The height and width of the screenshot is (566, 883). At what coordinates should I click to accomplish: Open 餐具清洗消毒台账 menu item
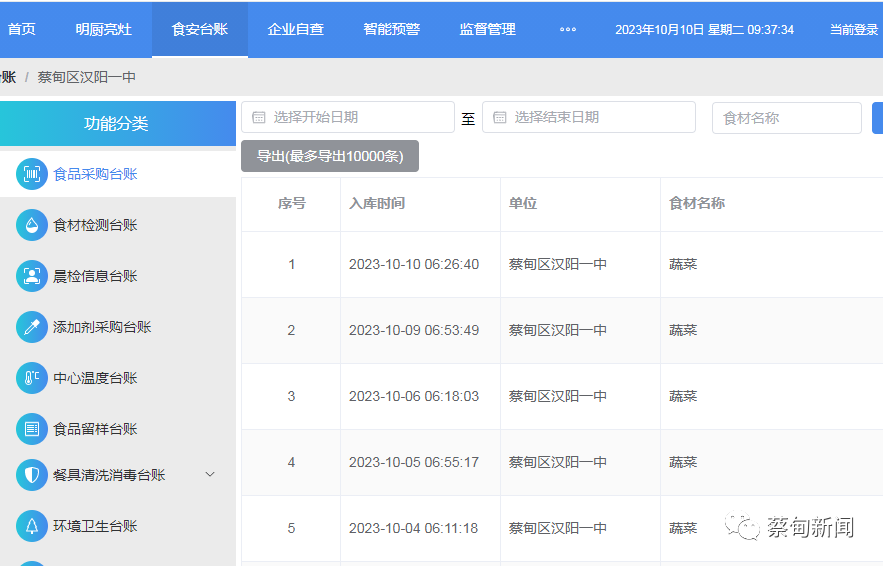[118, 475]
